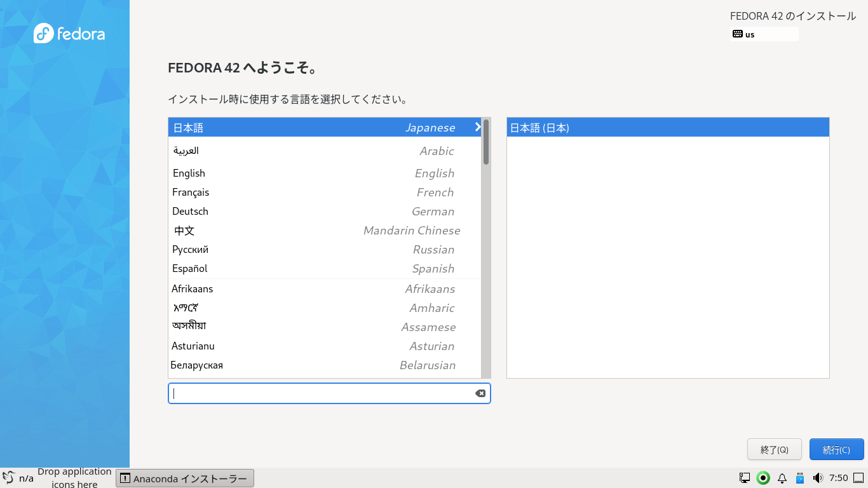
Task: Select the 日本語 Japanese language row
Action: (x=325, y=127)
